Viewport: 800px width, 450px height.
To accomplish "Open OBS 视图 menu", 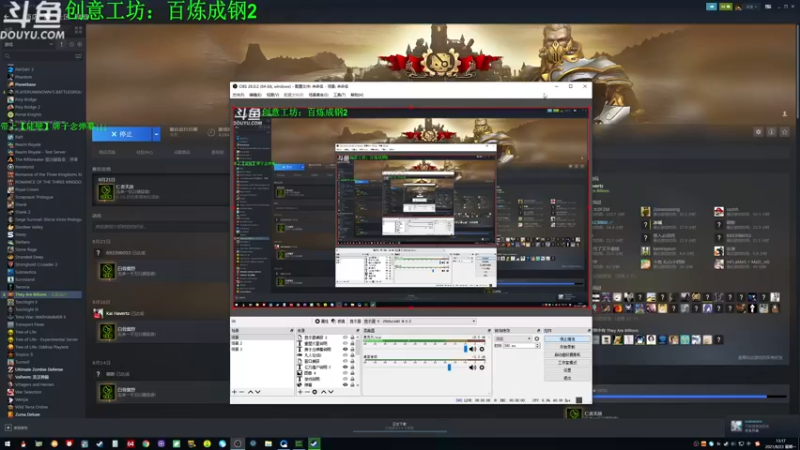I will [273, 95].
